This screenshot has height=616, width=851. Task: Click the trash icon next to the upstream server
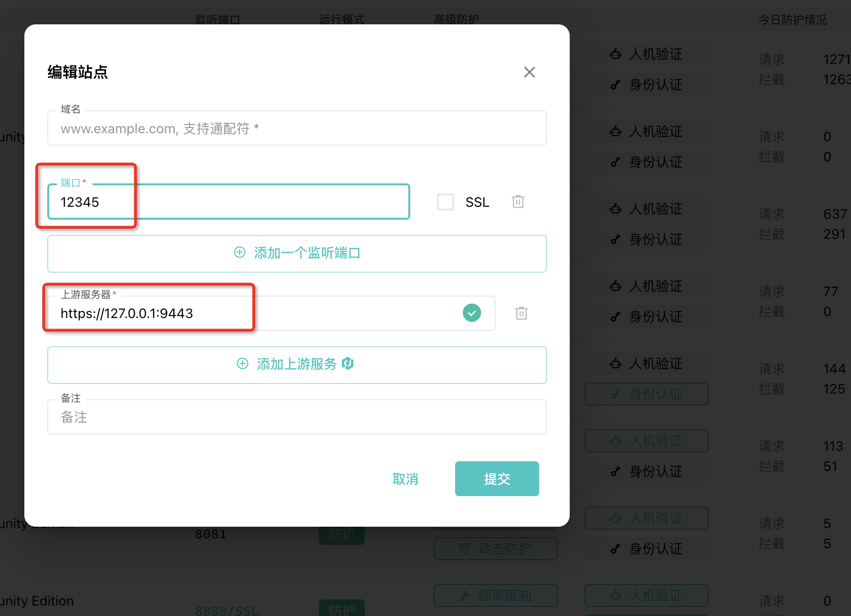point(521,313)
